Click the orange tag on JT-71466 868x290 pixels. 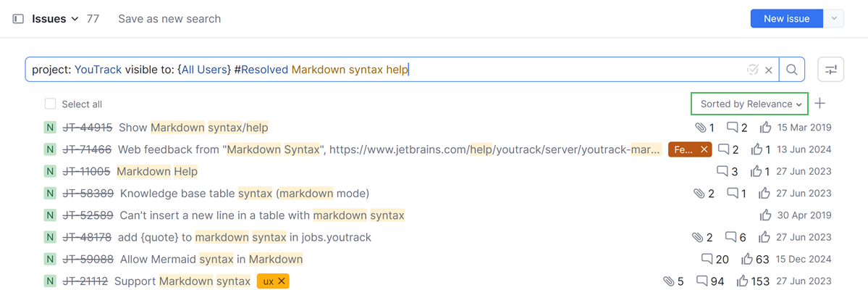coord(683,150)
